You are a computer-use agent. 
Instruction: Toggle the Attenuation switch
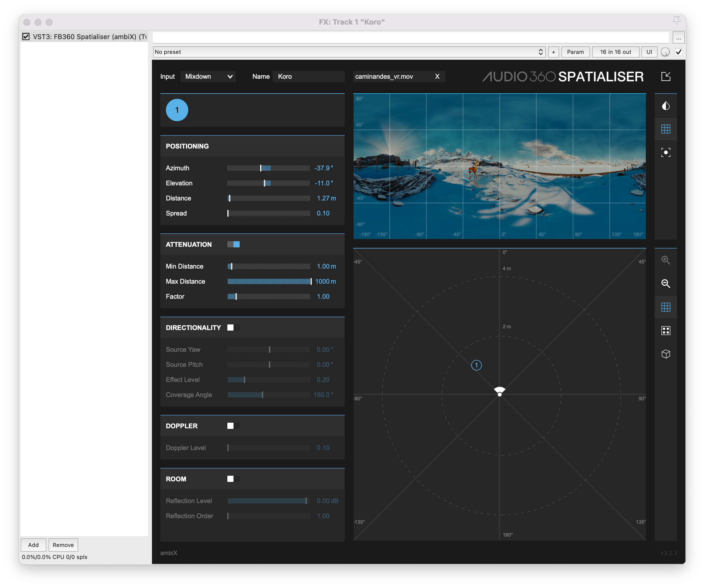point(233,244)
